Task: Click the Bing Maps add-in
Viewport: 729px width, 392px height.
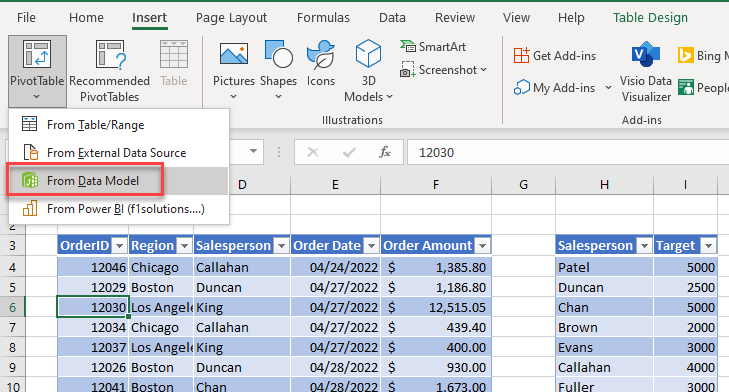Action: (703, 56)
